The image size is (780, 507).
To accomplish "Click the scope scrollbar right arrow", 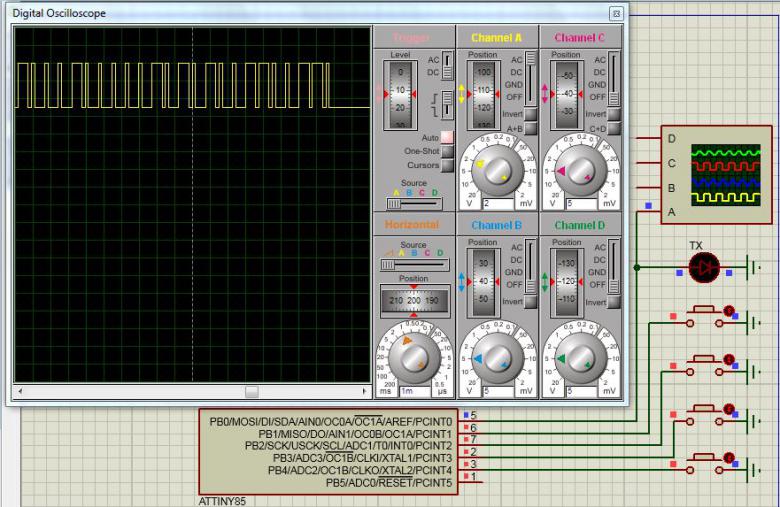I will [x=365, y=392].
